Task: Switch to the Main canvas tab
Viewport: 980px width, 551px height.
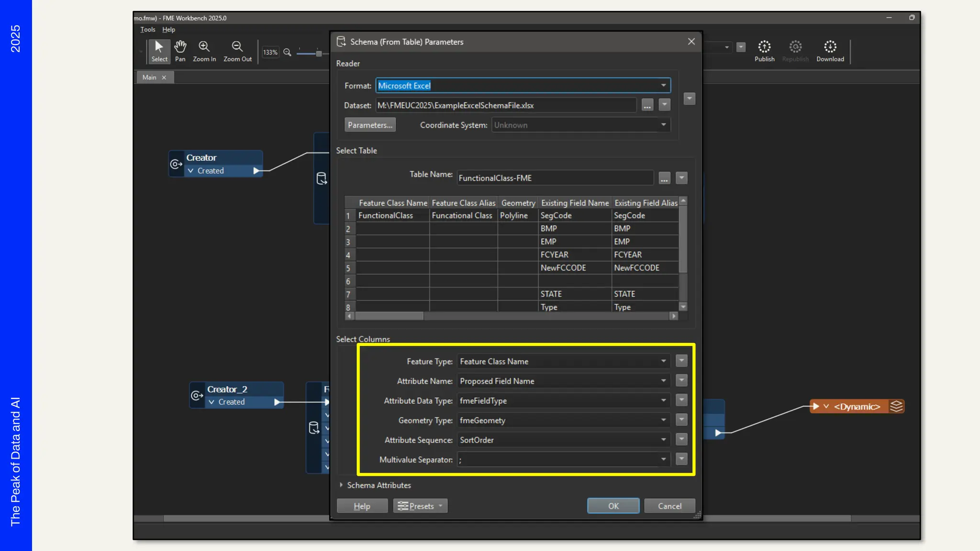Action: 149,77
